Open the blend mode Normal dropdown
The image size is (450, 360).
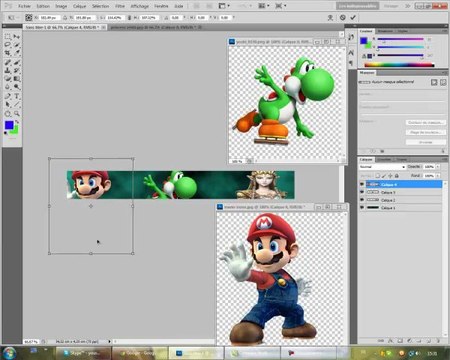point(382,167)
